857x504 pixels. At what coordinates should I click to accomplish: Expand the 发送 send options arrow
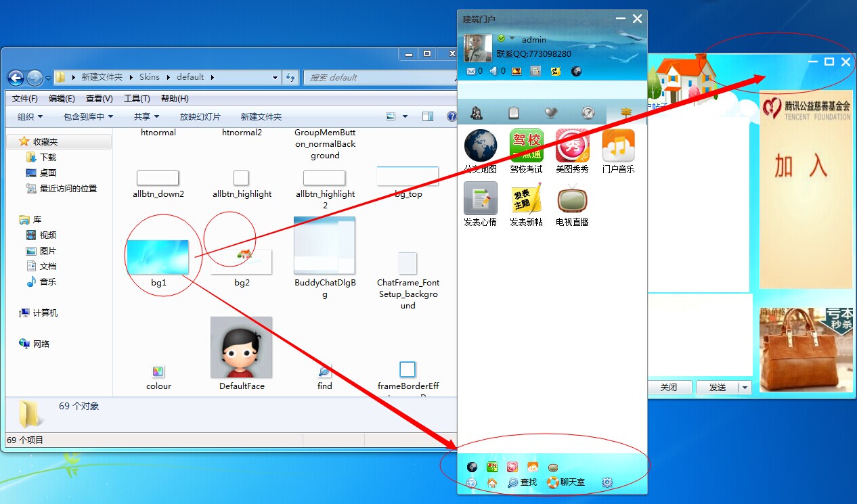(745, 388)
